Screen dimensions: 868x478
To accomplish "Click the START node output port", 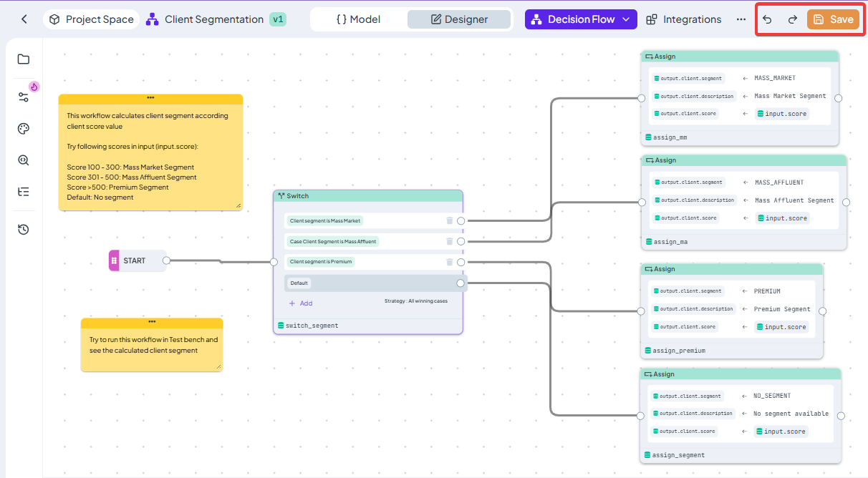I will tap(166, 260).
